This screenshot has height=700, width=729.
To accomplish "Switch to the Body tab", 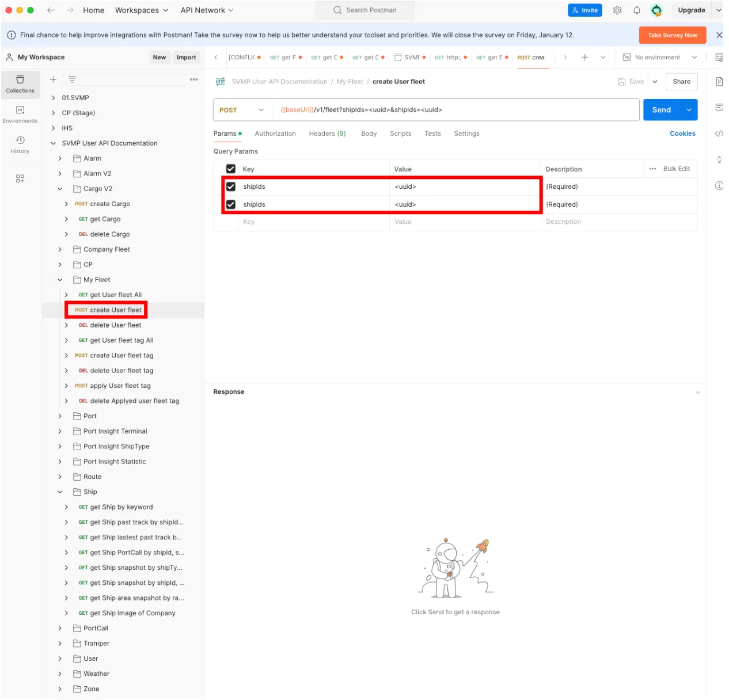I will tap(369, 134).
